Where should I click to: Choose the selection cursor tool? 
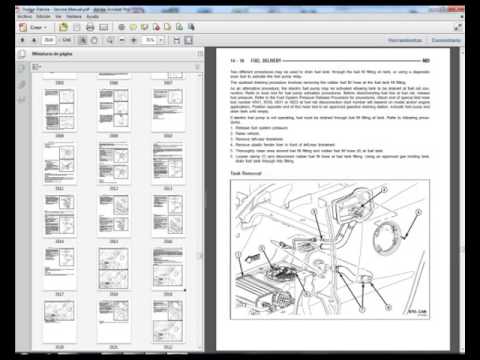coord(82,40)
